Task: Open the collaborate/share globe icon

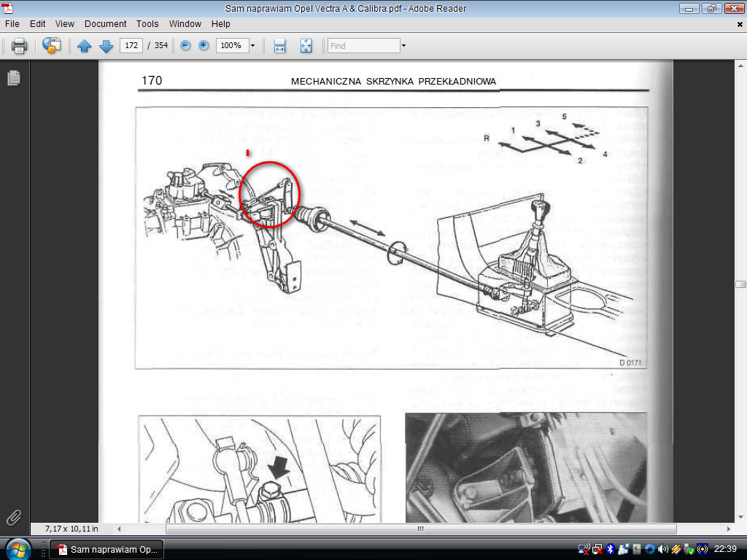Action: [x=51, y=46]
